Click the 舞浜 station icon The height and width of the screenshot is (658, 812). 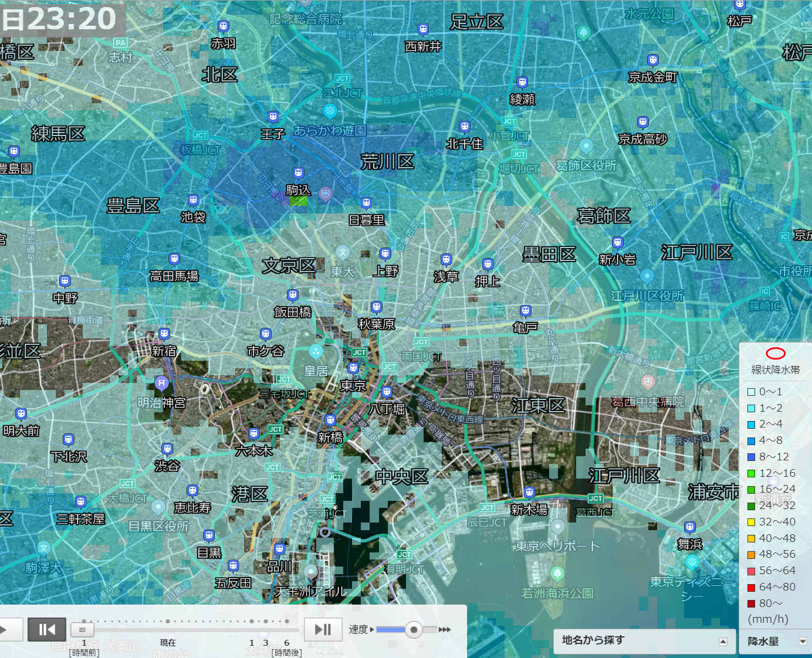(690, 527)
